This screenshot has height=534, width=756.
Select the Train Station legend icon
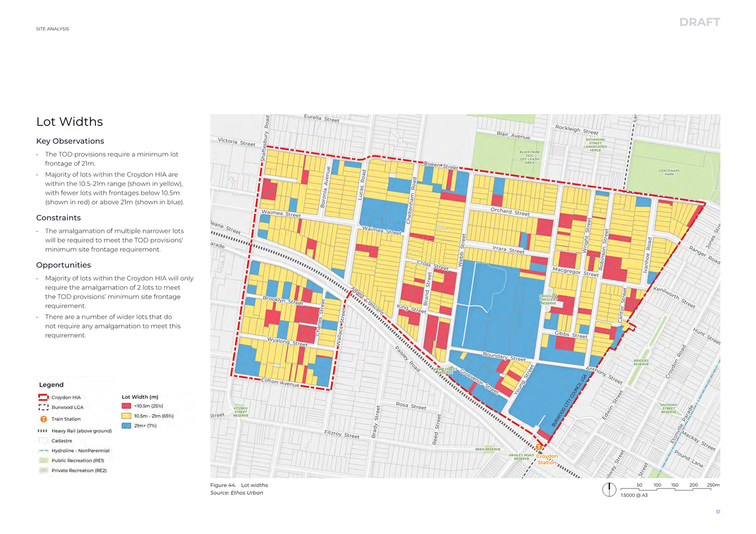[43, 419]
